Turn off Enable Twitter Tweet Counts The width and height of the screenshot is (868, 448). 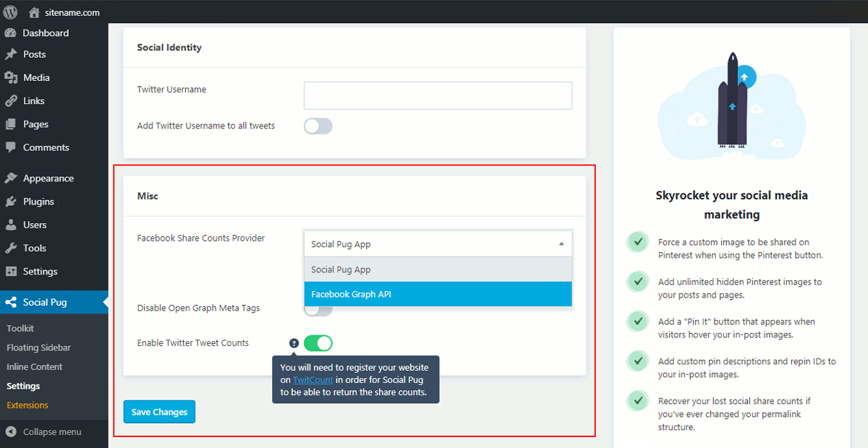click(318, 343)
